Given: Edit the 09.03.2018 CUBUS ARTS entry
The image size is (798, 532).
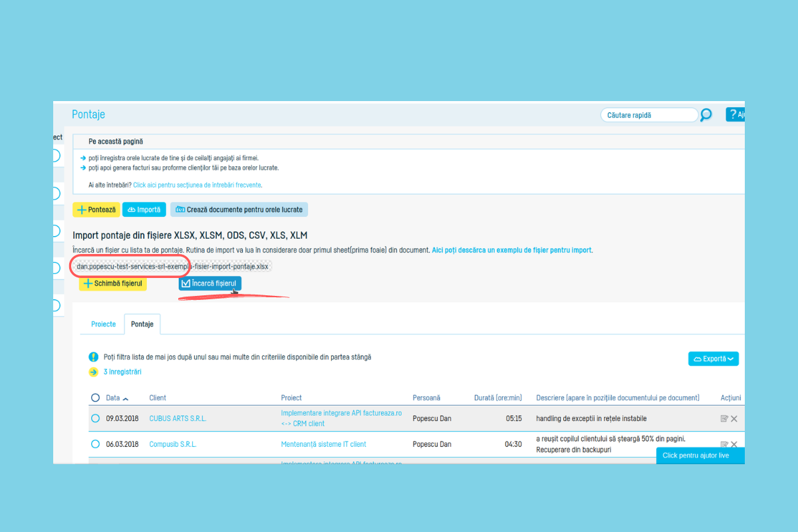Looking at the screenshot, I should coord(724,419).
